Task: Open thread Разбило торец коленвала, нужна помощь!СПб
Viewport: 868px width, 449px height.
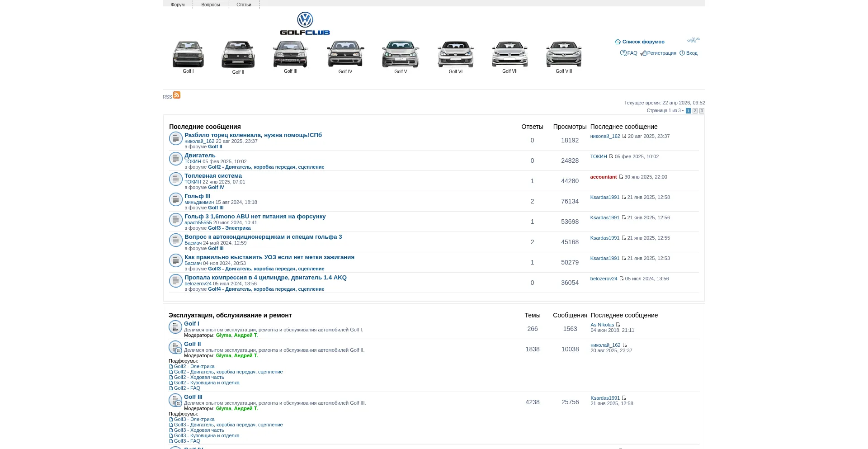Action: [253, 135]
